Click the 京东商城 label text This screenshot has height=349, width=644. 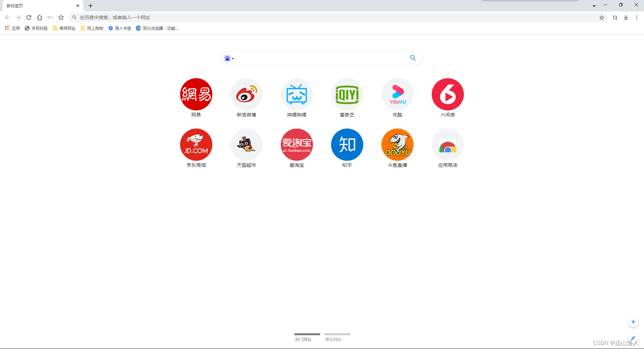tap(196, 165)
